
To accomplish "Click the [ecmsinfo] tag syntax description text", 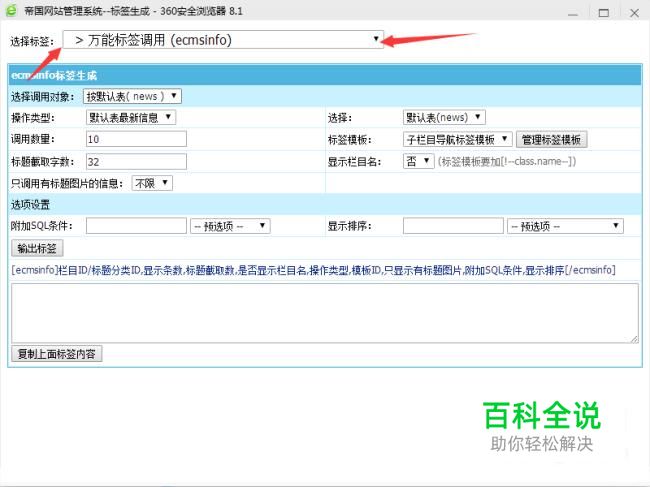I will [x=313, y=270].
